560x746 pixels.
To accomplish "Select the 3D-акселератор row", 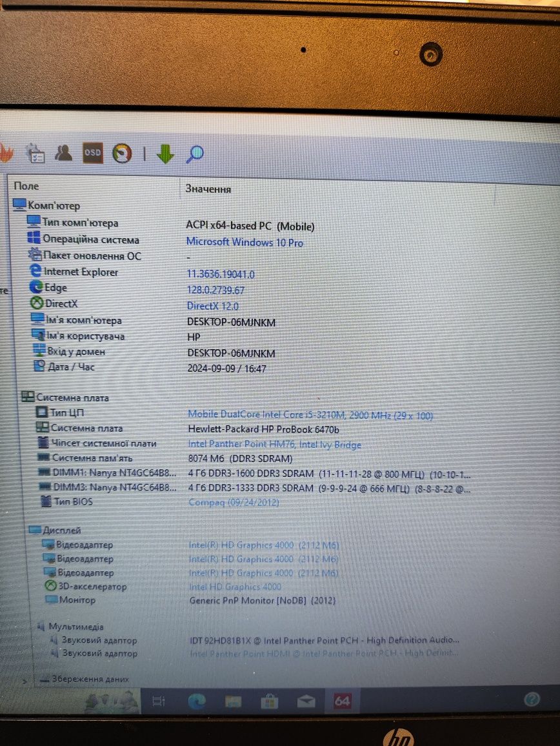I will (86, 586).
